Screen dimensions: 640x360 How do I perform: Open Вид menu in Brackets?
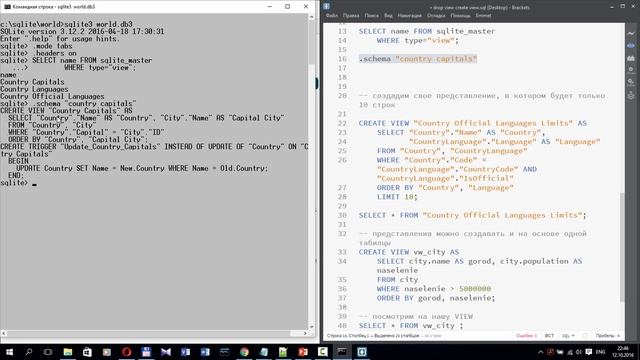tap(388, 16)
